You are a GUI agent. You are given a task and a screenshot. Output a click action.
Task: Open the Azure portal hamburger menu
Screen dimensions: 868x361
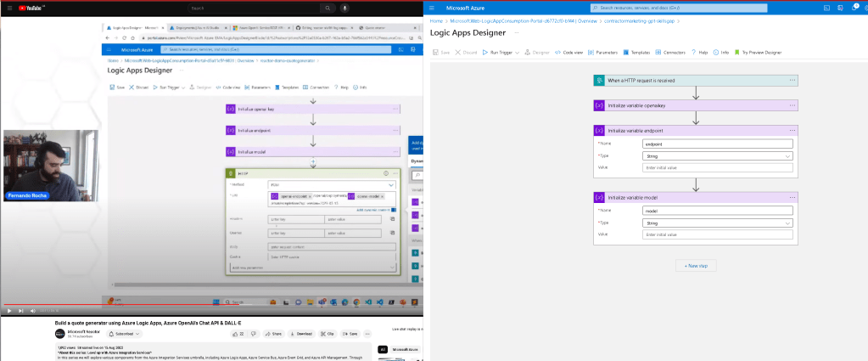[x=431, y=8]
